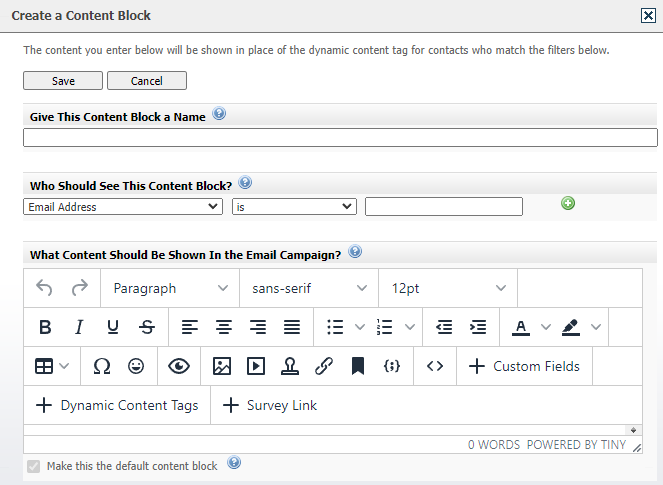The width and height of the screenshot is (663, 485).
Task: Align text right
Action: tap(258, 327)
